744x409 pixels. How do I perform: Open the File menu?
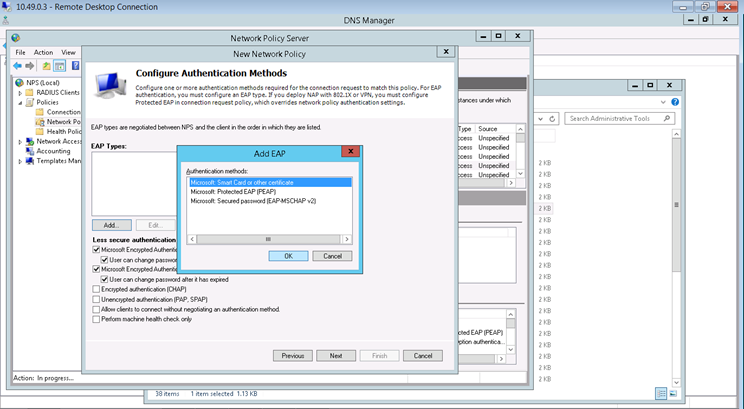20,52
